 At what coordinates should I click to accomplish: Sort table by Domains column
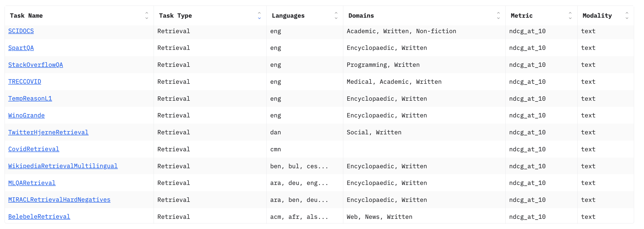pyautogui.click(x=498, y=15)
